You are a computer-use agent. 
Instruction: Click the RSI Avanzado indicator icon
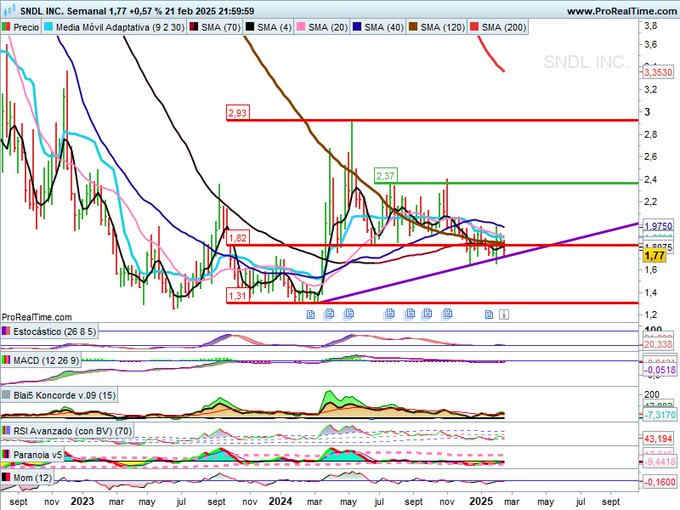[x=6, y=431]
